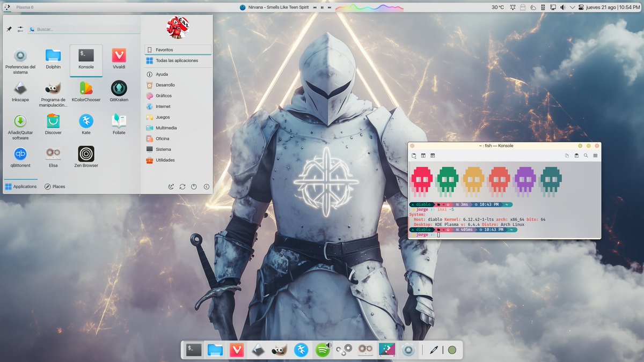644x362 pixels.
Task: Click the green color swatch in the dock
Action: click(x=452, y=351)
